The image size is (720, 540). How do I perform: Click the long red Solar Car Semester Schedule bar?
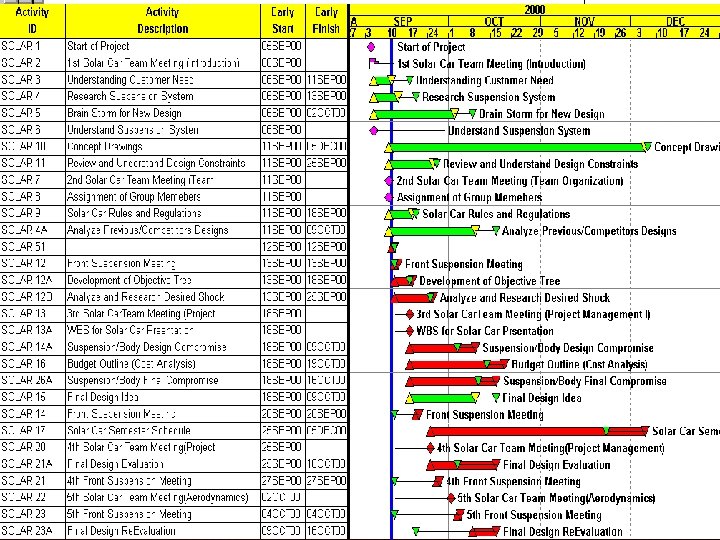coord(538,431)
